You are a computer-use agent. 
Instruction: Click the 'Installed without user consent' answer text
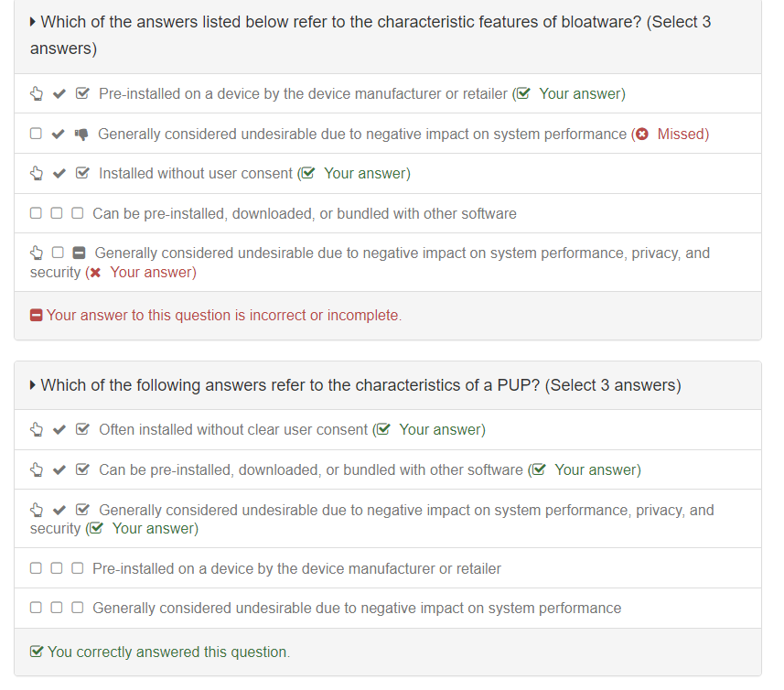pos(196,173)
